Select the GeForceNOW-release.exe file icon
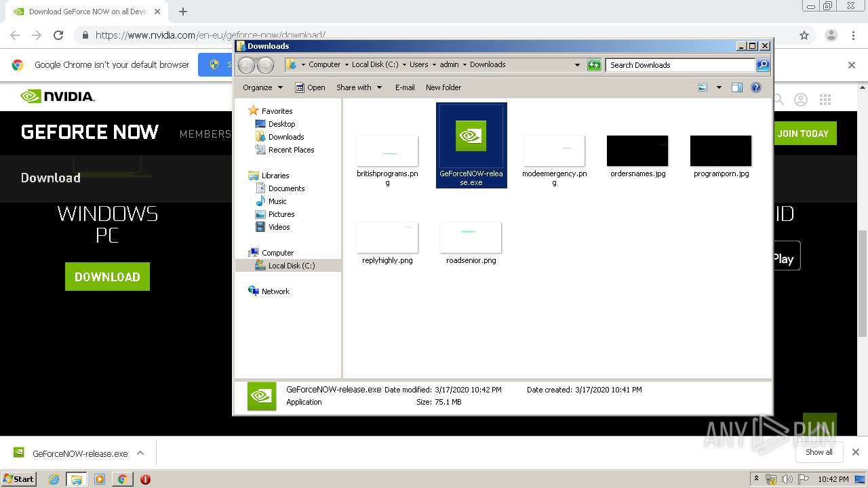This screenshot has width=868, height=488. (471, 145)
